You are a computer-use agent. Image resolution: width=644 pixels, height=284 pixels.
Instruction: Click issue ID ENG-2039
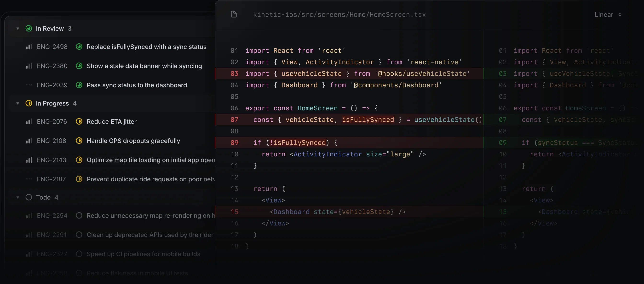(52, 85)
